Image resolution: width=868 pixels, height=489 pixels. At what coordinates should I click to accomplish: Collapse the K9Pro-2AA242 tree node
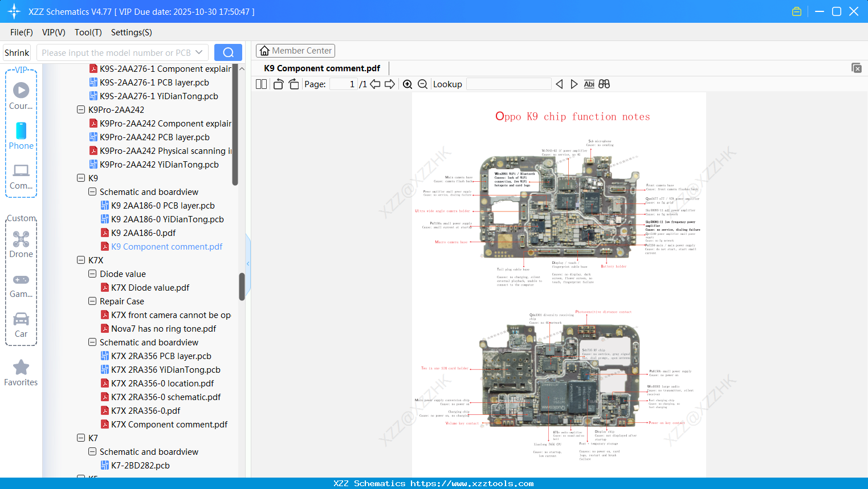coord(81,109)
